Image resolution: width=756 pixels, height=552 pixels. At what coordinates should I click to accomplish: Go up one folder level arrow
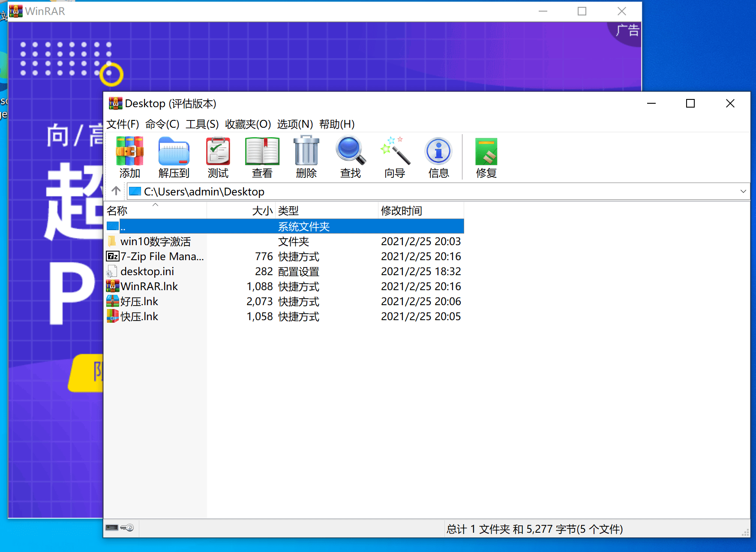[x=116, y=191]
